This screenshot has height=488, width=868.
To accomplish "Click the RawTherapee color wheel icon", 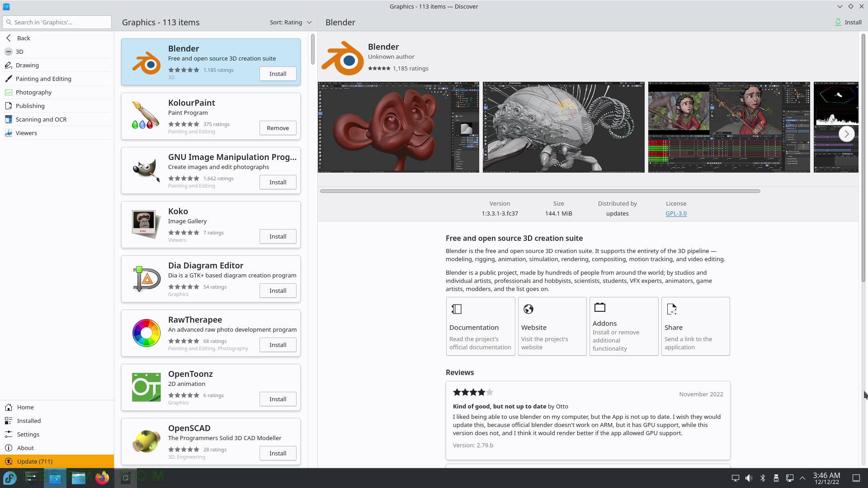I will [146, 333].
